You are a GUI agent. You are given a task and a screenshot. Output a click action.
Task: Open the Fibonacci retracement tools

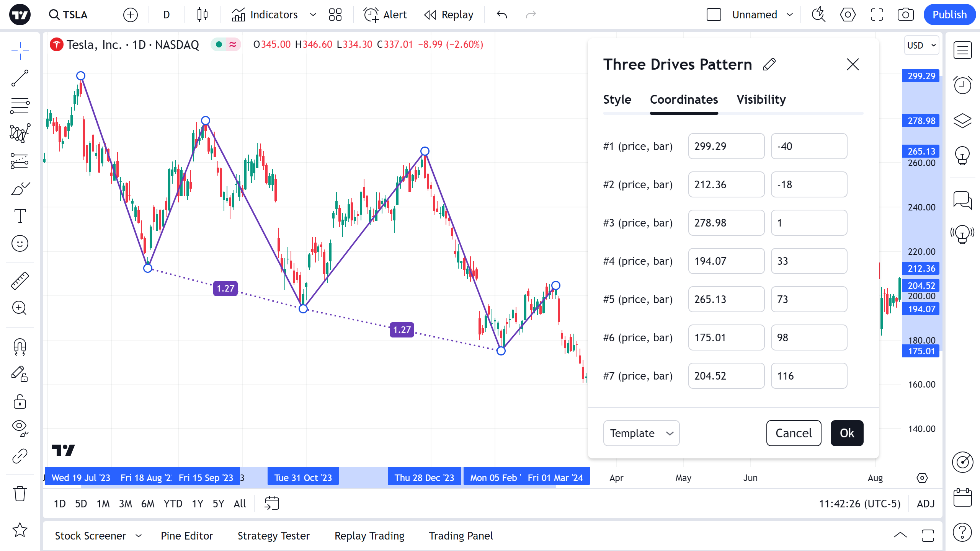tap(20, 106)
